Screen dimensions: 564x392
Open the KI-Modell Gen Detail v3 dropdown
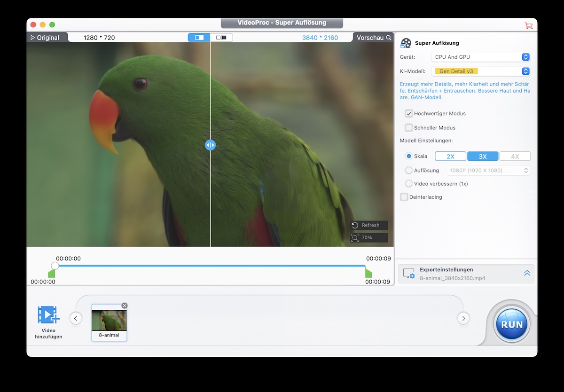[481, 71]
